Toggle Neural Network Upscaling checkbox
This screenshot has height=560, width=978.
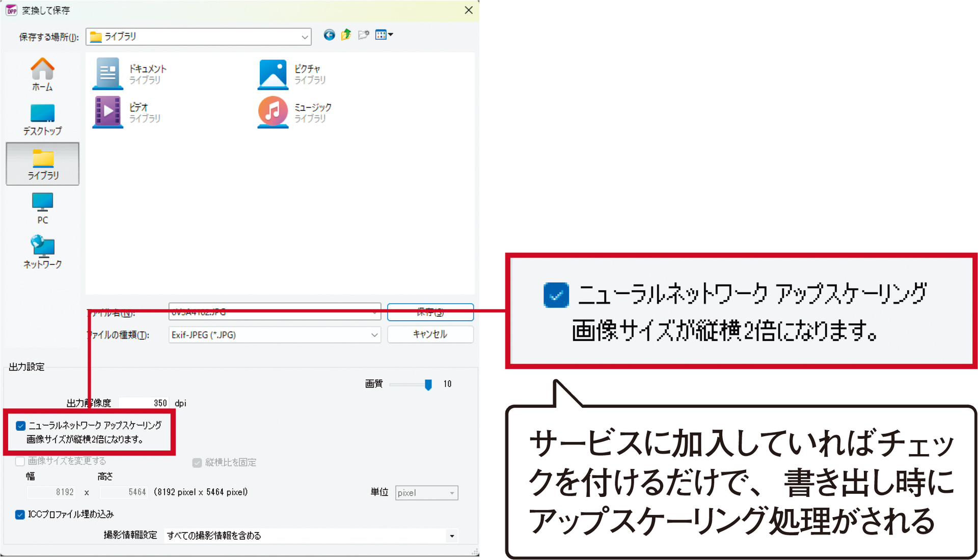21,426
